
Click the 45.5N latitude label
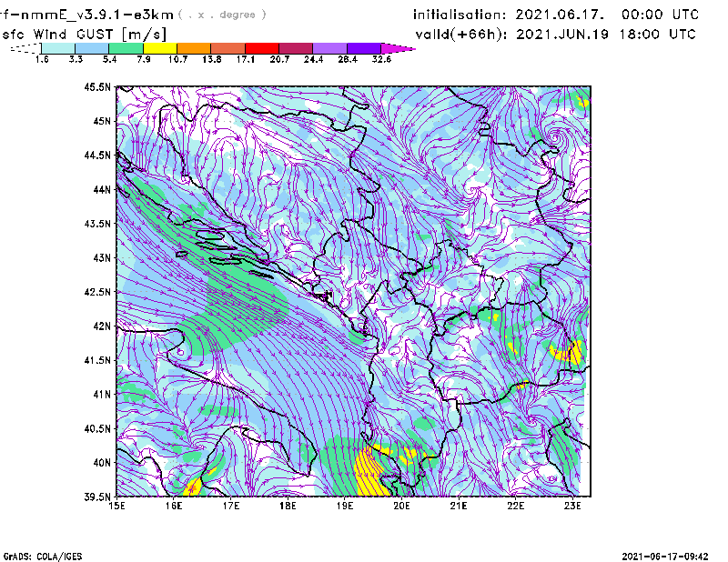[97, 86]
